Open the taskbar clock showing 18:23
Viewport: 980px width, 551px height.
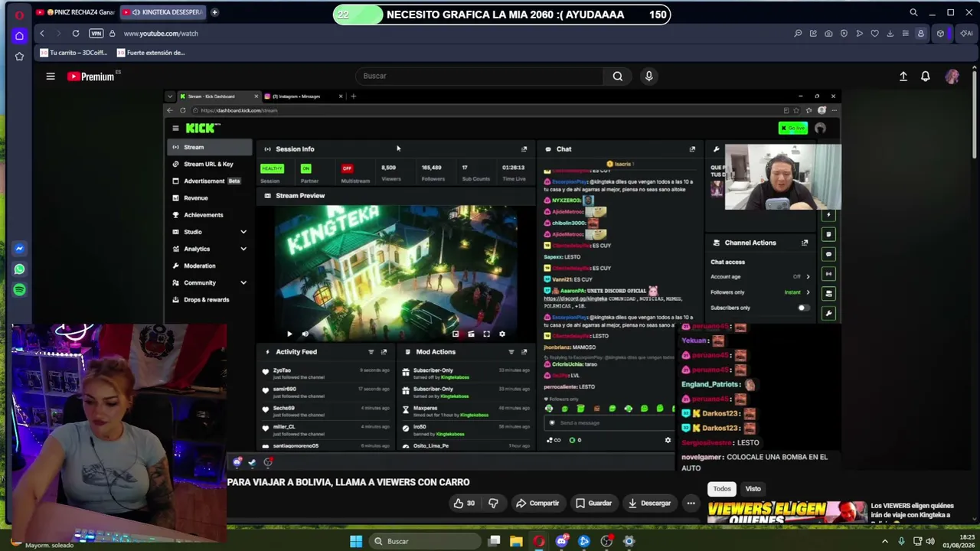click(960, 541)
